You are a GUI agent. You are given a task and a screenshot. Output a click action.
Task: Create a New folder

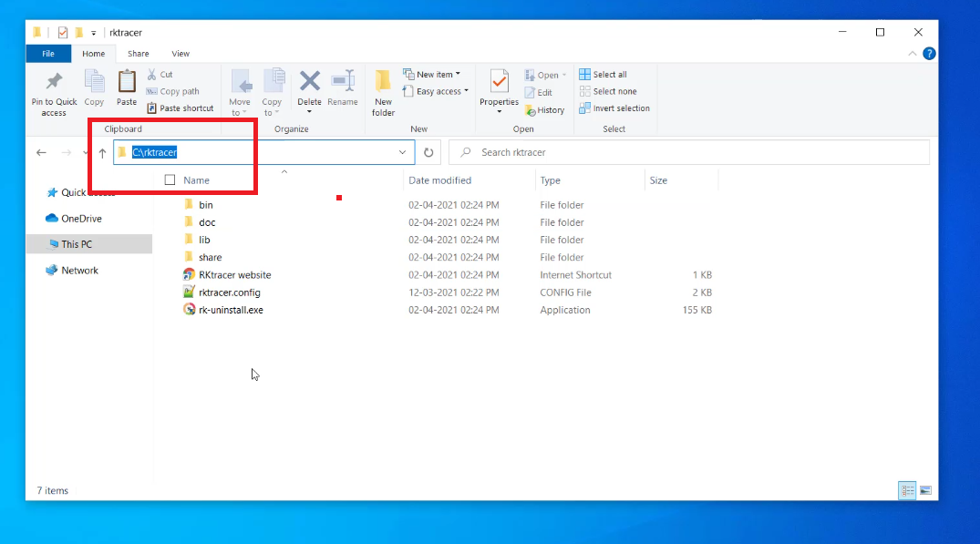click(x=383, y=93)
